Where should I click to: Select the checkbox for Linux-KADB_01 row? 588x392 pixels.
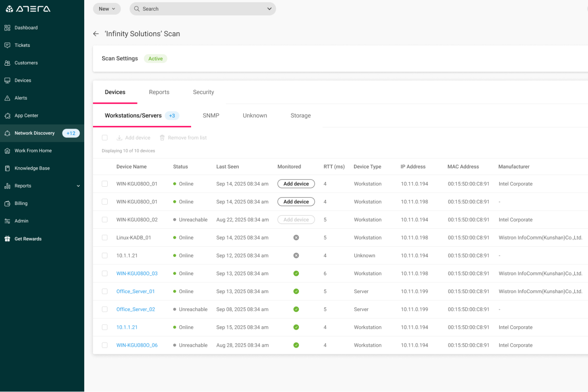click(105, 238)
